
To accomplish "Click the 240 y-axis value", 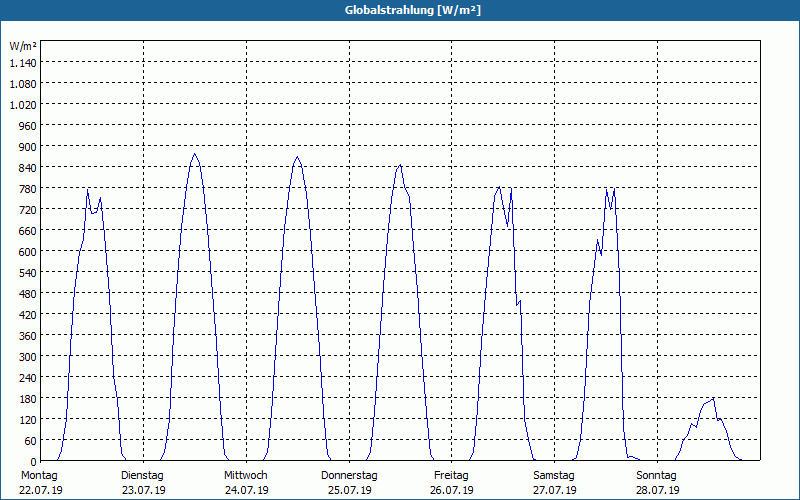I will coord(28,378).
